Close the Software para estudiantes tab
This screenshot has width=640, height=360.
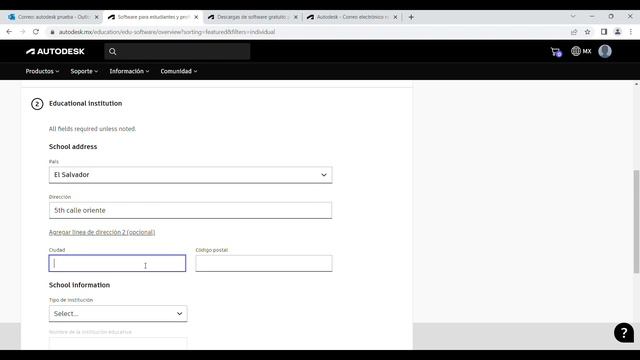196,17
